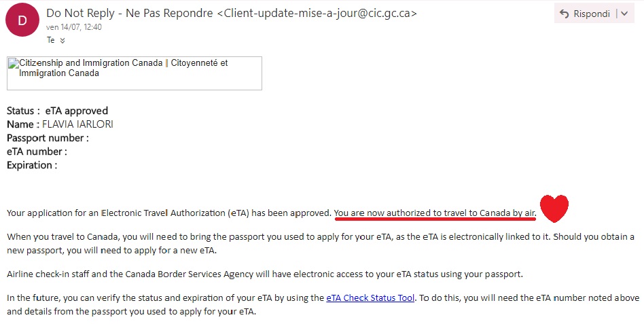Select the name FLAVIA IARLORI
Image resolution: width=644 pixels, height=324 pixels.
(77, 124)
